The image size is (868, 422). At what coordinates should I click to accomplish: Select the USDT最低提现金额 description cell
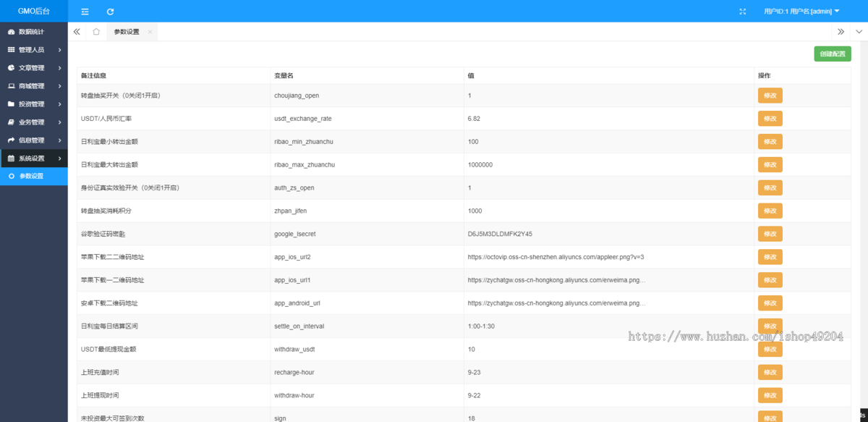(x=174, y=349)
